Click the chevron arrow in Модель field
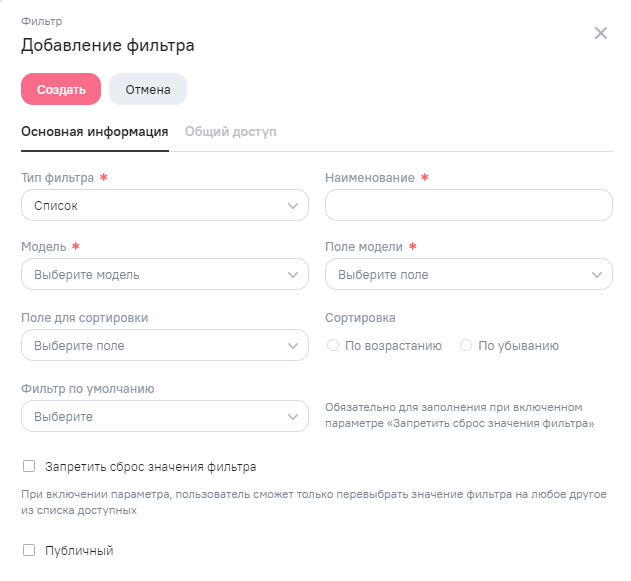631x581 pixels. 293,275
